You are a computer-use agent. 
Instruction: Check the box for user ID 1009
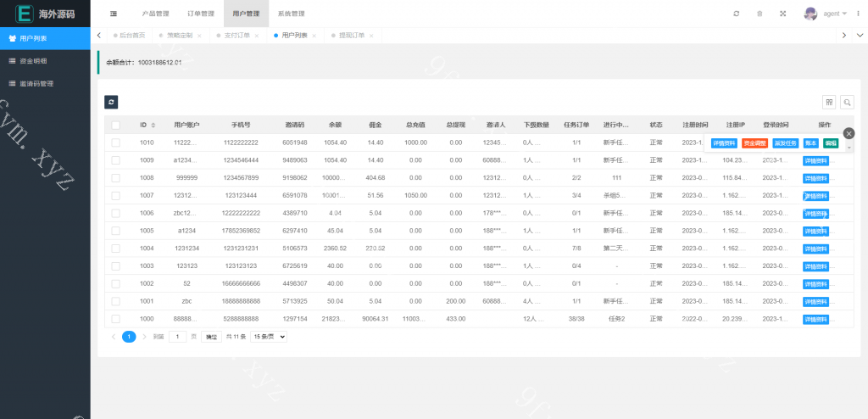click(x=115, y=160)
